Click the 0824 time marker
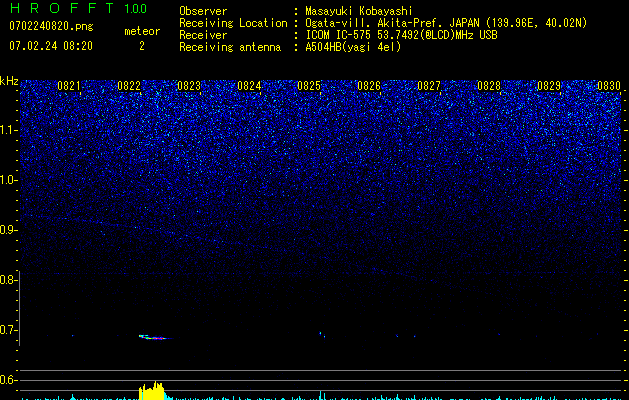 pos(249,86)
